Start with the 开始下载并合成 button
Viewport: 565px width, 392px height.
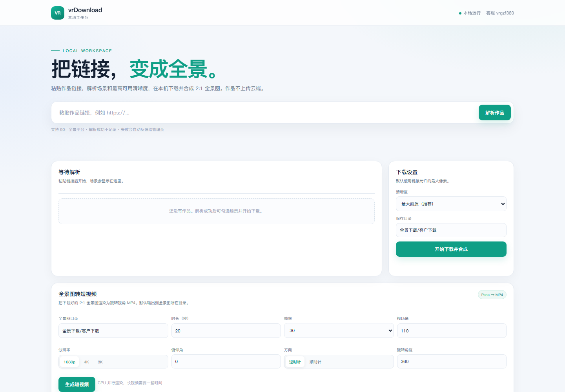pos(451,249)
